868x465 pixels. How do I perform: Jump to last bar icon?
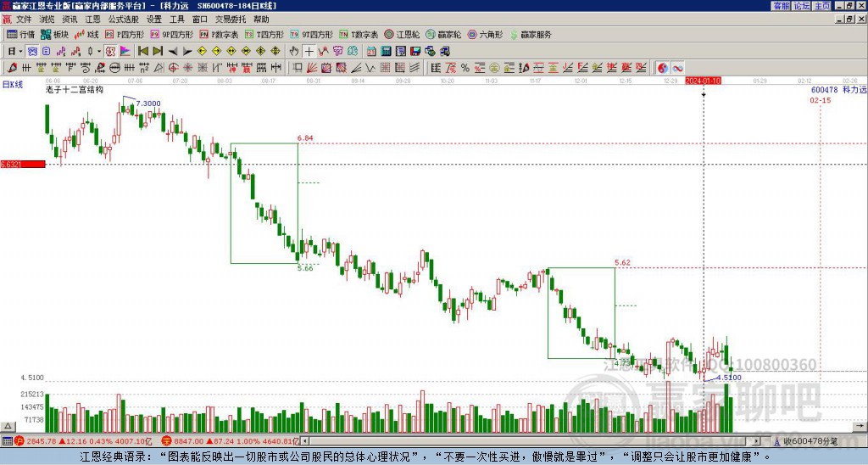point(158,52)
